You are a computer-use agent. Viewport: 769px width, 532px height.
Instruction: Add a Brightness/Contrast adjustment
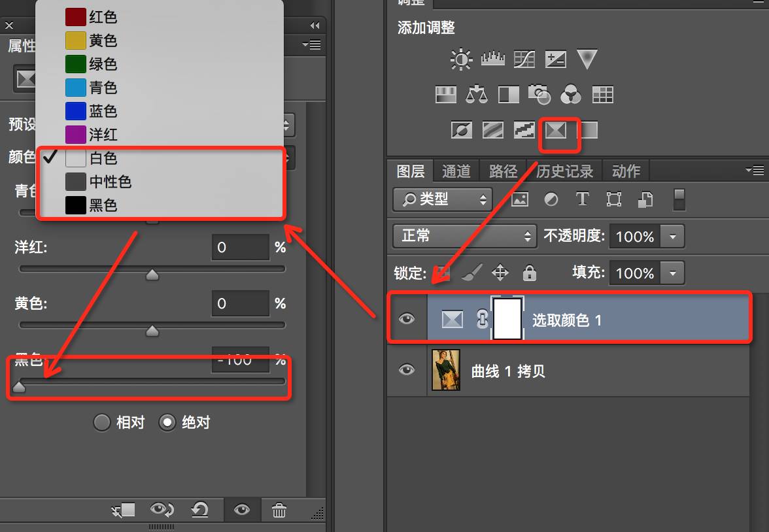[x=461, y=59]
